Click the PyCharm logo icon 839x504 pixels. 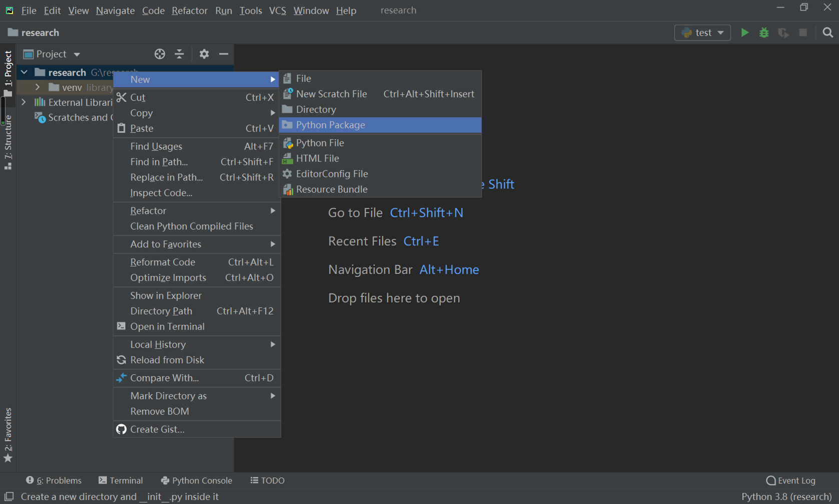click(9, 10)
